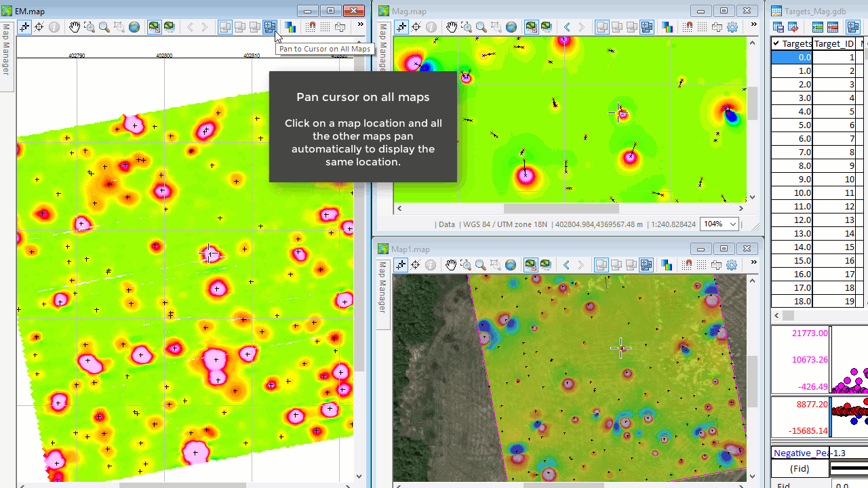Image resolution: width=868 pixels, height=488 pixels.
Task: Select the crosshair target tool in Map1.map
Action: coord(416,265)
